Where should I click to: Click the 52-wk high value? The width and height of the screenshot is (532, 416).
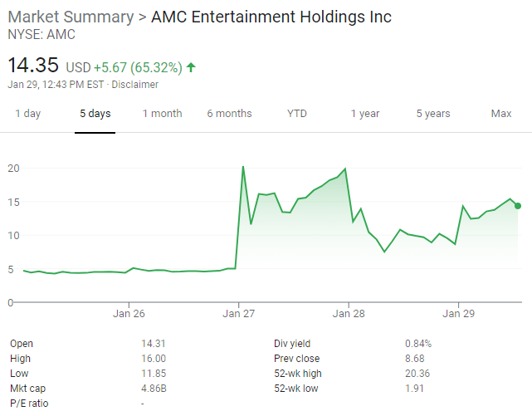(x=419, y=374)
